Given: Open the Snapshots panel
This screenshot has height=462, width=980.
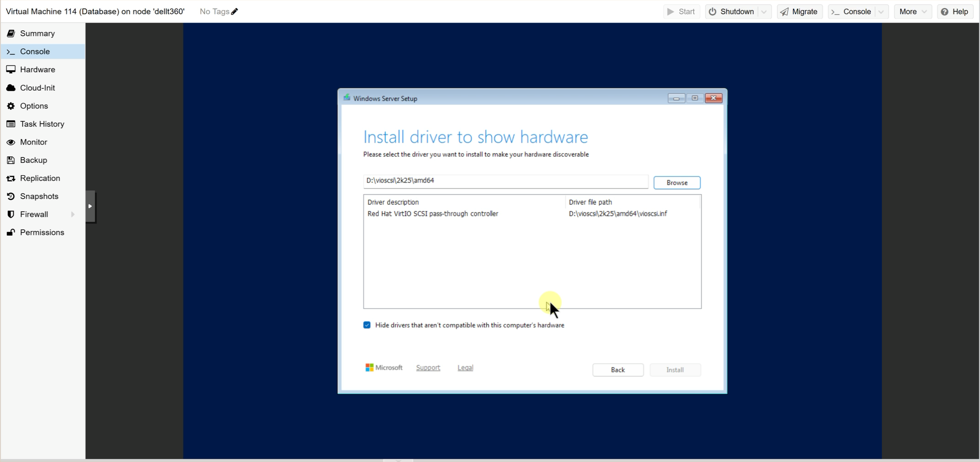Looking at the screenshot, I should 39,196.
